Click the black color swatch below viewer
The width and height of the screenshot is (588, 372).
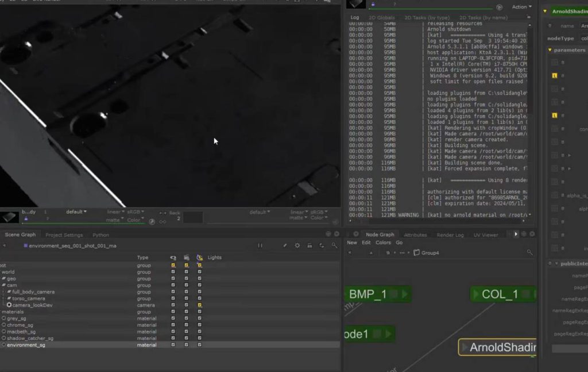[192, 217]
